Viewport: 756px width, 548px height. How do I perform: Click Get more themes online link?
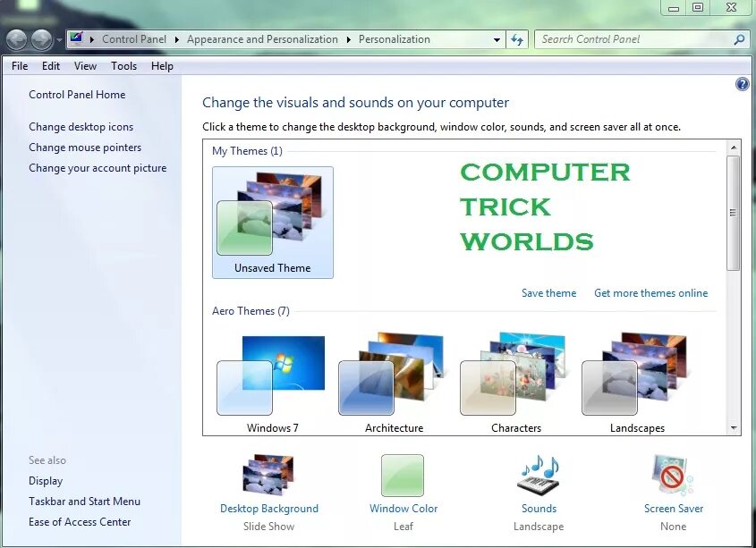651,293
